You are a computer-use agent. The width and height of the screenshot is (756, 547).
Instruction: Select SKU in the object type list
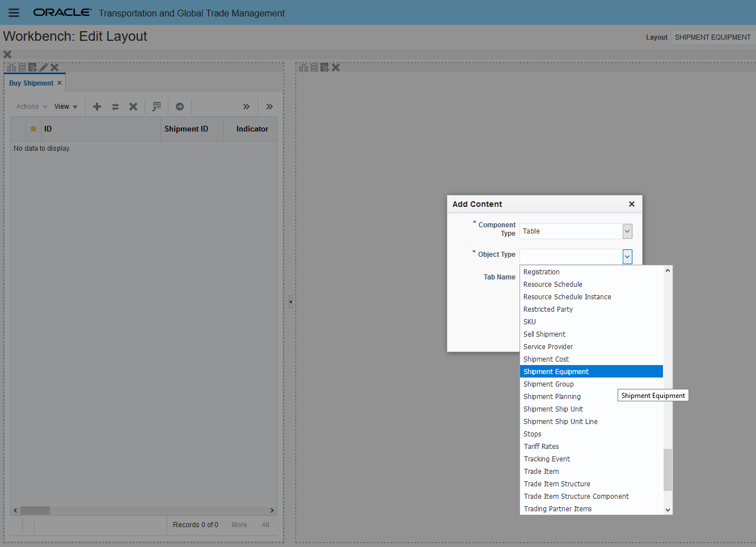click(x=592, y=322)
